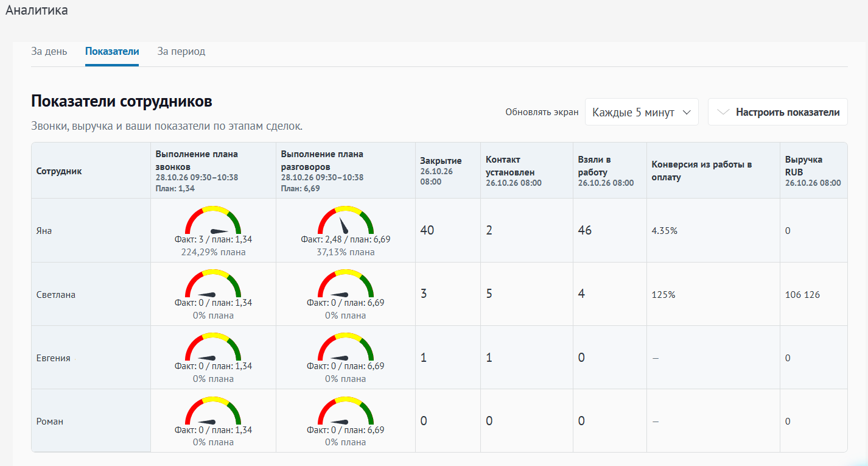Select employee Евгения in the table
This screenshot has height=466, width=868.
(x=54, y=358)
